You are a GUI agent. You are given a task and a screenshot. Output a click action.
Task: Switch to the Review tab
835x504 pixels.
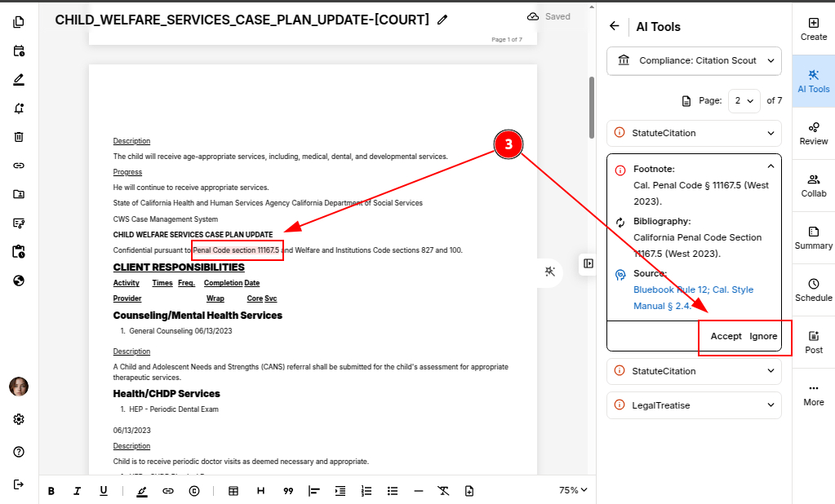pyautogui.click(x=813, y=133)
